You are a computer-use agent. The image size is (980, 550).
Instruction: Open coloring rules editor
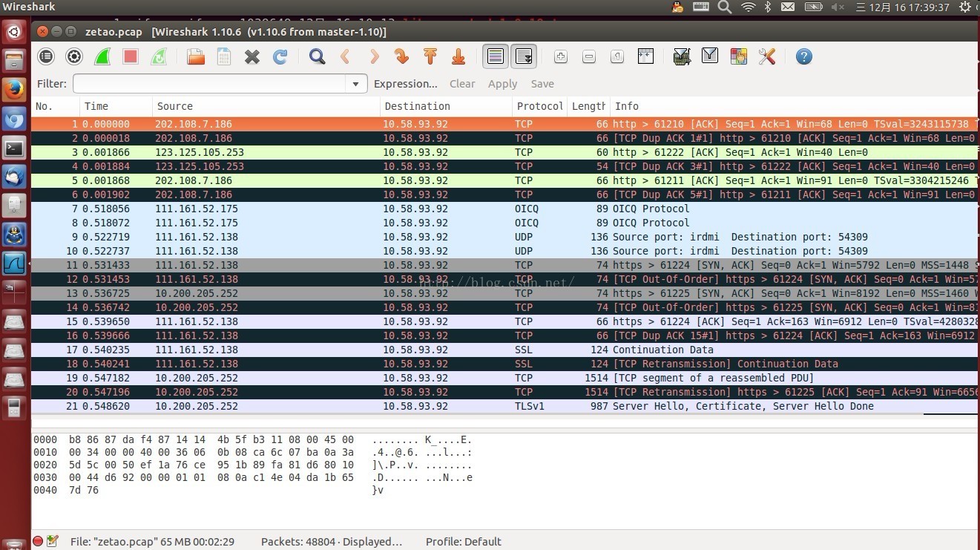tap(738, 56)
